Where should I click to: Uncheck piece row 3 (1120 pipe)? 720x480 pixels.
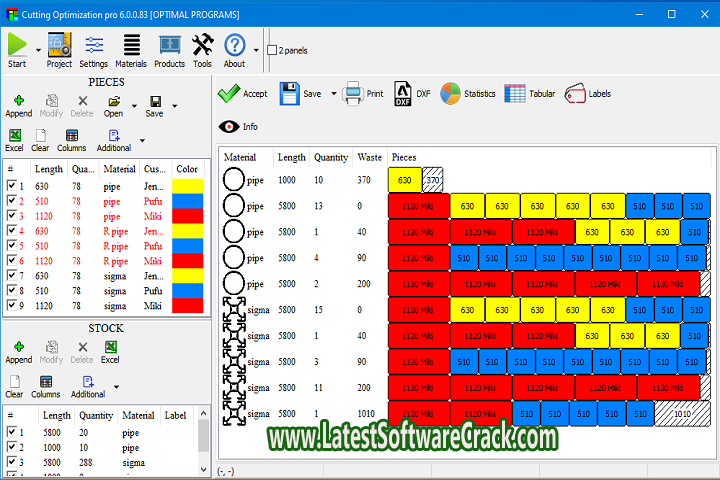(12, 215)
